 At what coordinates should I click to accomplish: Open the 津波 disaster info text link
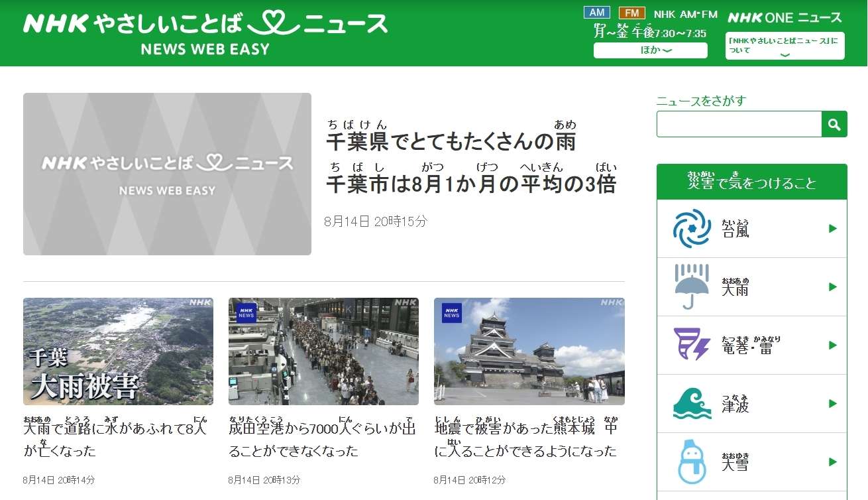pos(735,403)
